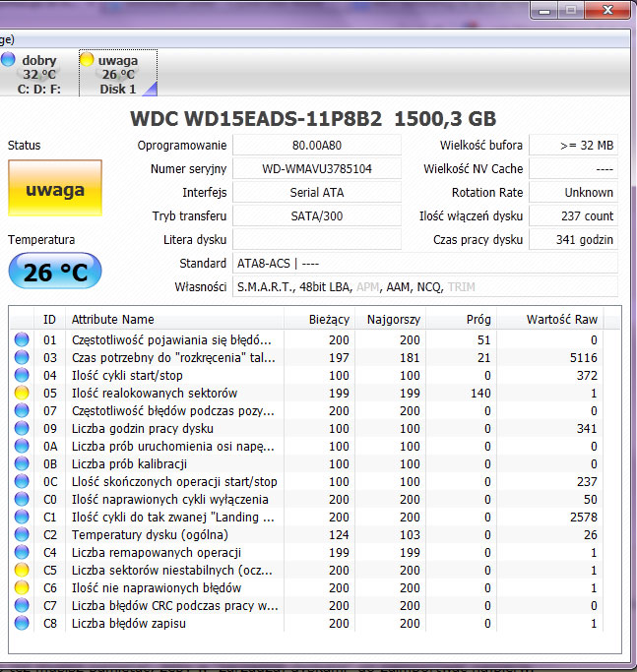Select row 'Ilość naprawionych cykli wyłączenia'

point(315,499)
